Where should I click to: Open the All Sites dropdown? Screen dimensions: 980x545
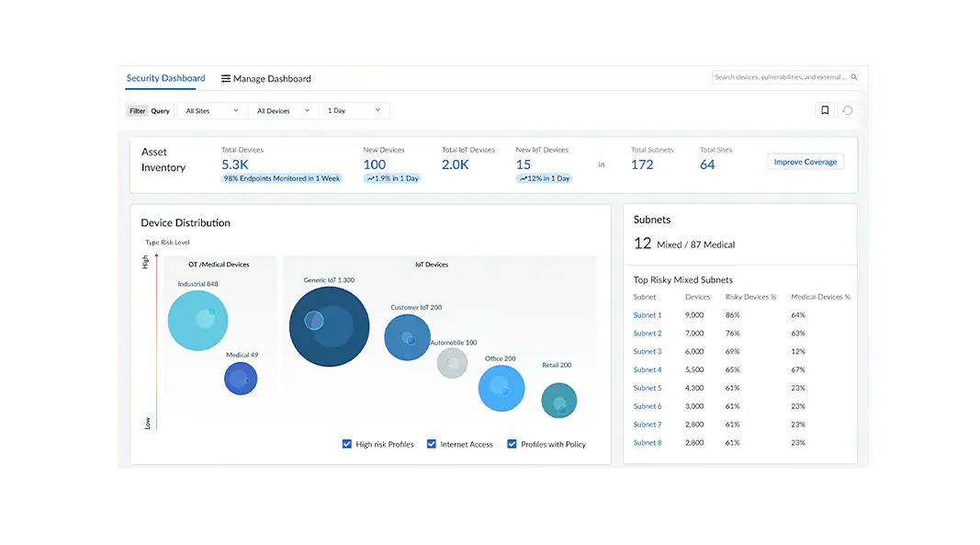coord(211,111)
